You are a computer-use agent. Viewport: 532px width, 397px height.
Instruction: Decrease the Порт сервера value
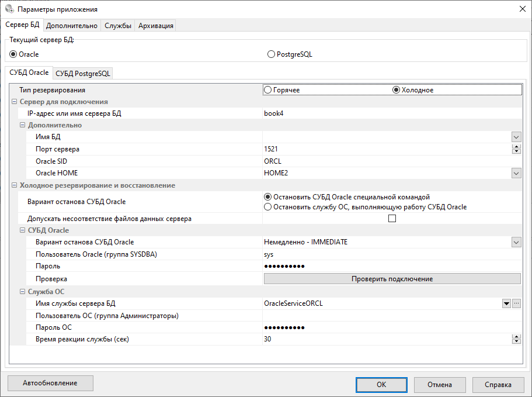(x=516, y=151)
